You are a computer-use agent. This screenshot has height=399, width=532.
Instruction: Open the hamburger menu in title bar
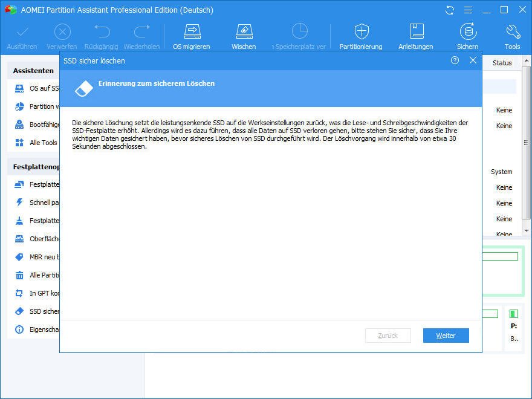468,10
